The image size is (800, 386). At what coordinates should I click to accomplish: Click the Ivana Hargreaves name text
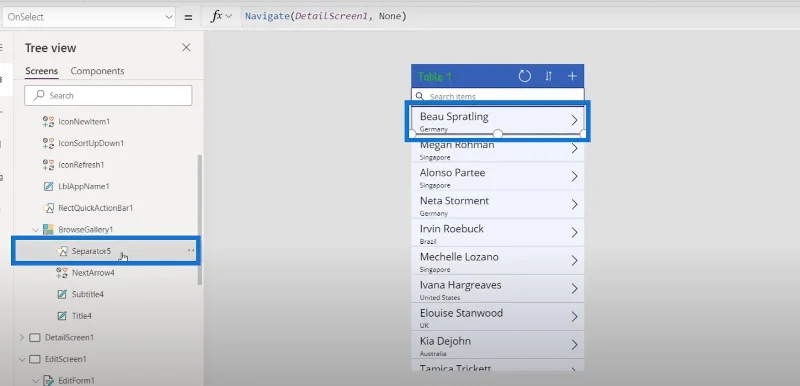coord(461,285)
